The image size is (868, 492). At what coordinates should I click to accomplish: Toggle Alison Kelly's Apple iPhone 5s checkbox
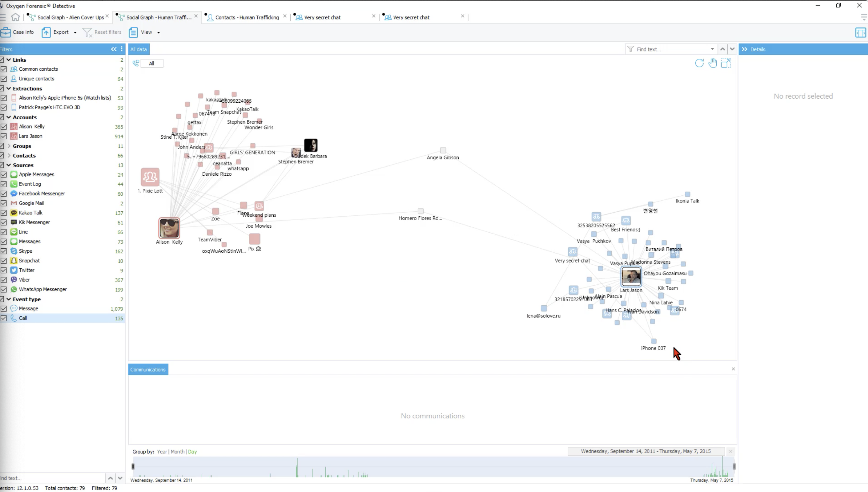[4, 98]
